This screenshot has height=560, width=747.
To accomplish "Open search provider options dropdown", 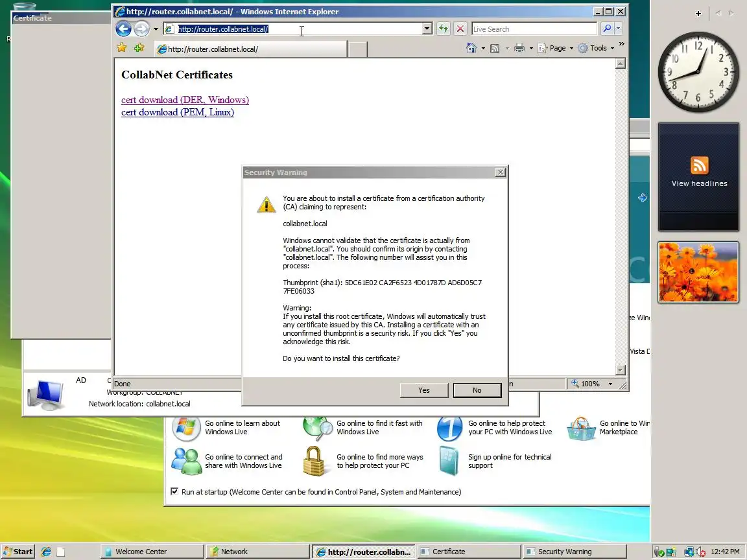I will [x=619, y=29].
